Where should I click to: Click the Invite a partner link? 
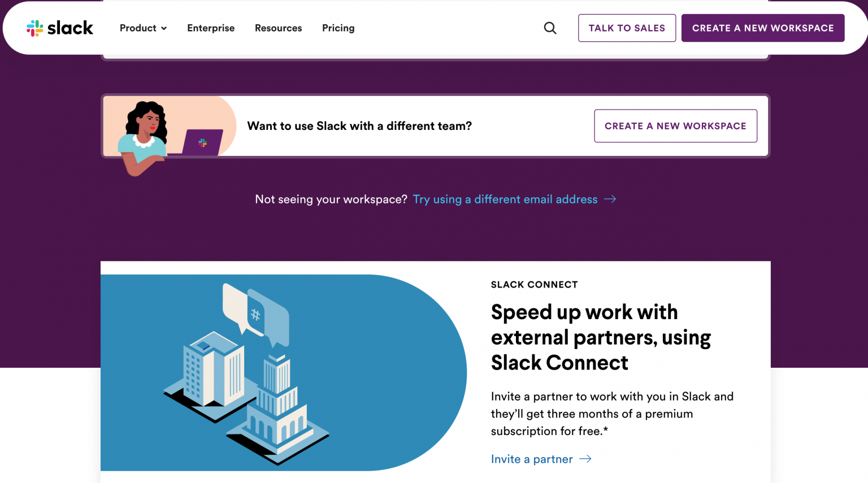(532, 459)
